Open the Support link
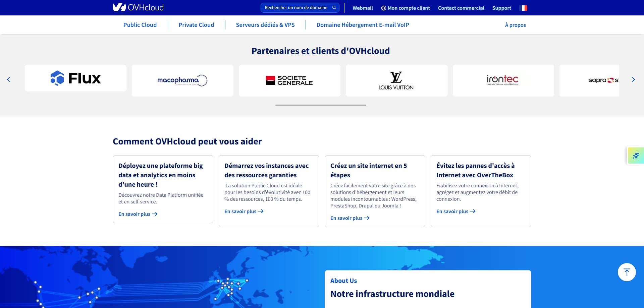This screenshot has width=644, height=308. click(x=502, y=8)
